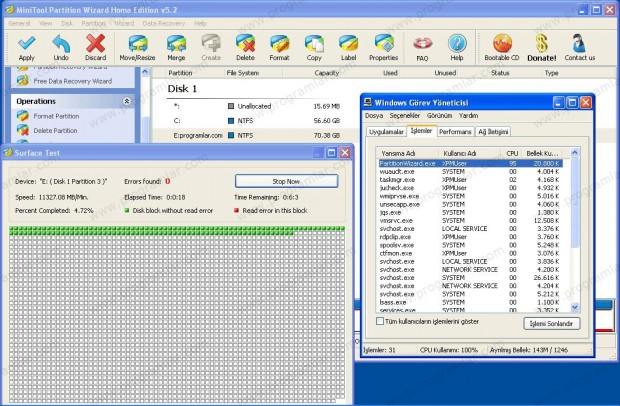Screen dimensions: 620x406
Task: Click Task Manager list scroll-down arrow
Action: point(575,307)
